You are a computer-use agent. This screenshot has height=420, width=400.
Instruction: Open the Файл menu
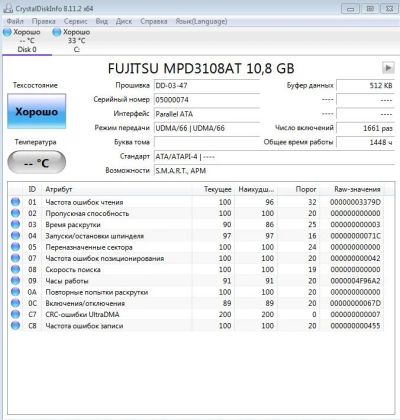[15, 21]
